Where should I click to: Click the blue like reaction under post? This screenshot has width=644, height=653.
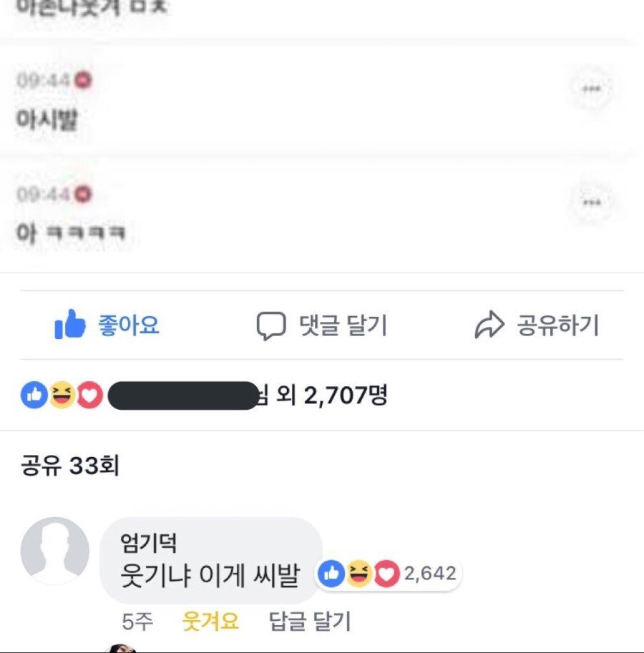[34, 395]
